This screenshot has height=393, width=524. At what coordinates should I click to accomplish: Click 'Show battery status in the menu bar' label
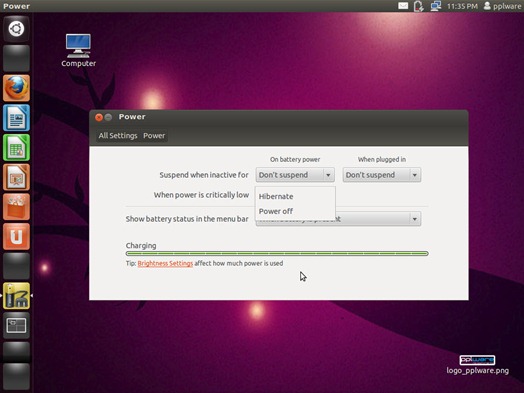pos(187,219)
